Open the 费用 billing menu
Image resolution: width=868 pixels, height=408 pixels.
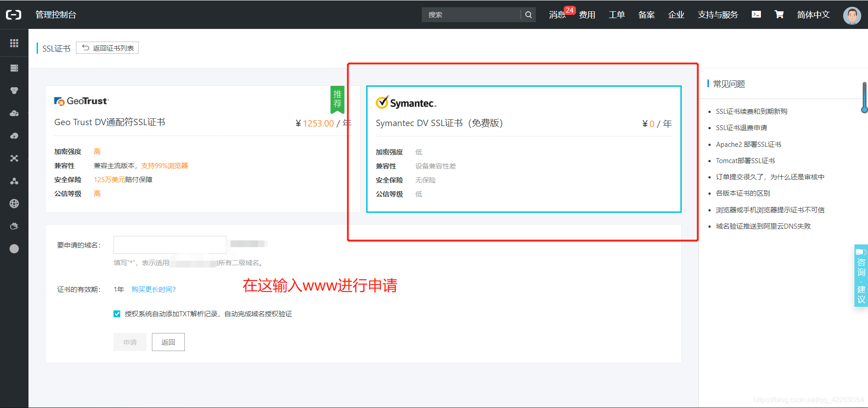coord(587,15)
